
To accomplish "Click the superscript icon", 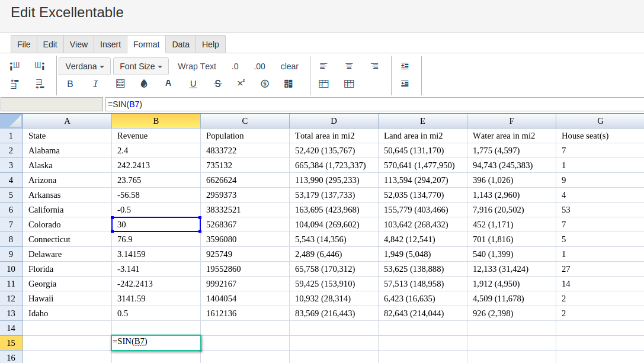I will point(241,83).
